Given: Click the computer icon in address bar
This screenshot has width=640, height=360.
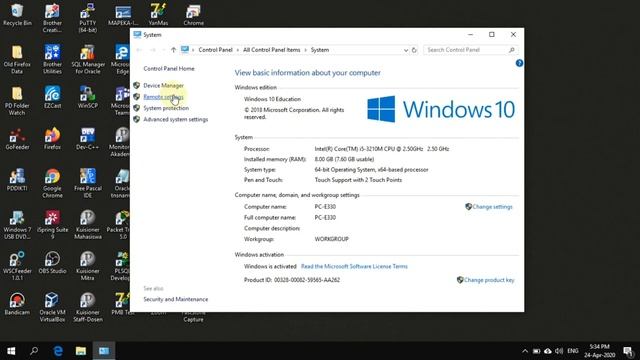Looking at the screenshot, I should [185, 50].
